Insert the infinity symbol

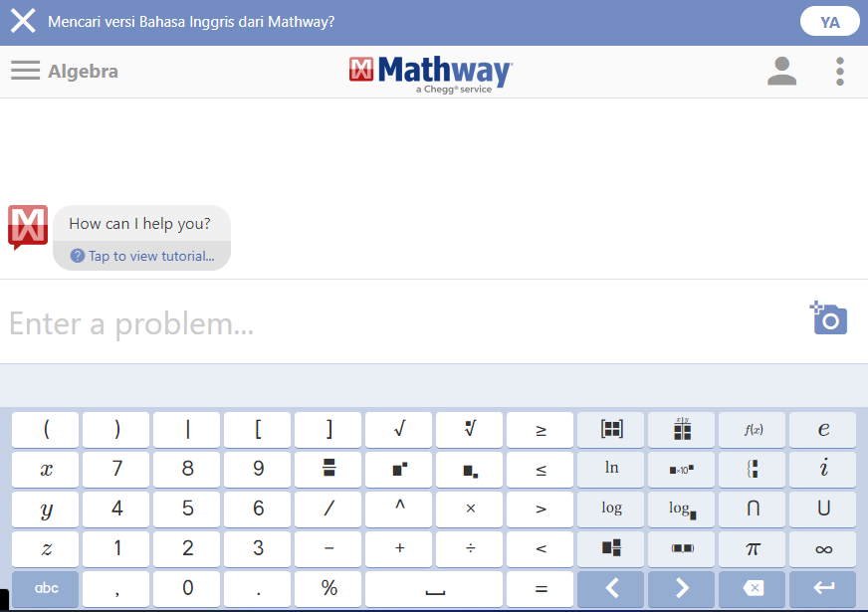823,549
